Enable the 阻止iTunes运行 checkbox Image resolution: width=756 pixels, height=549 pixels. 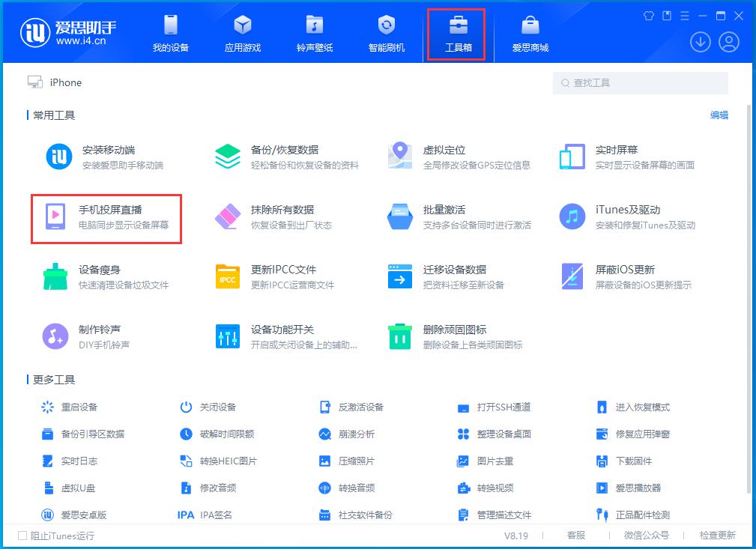22,536
